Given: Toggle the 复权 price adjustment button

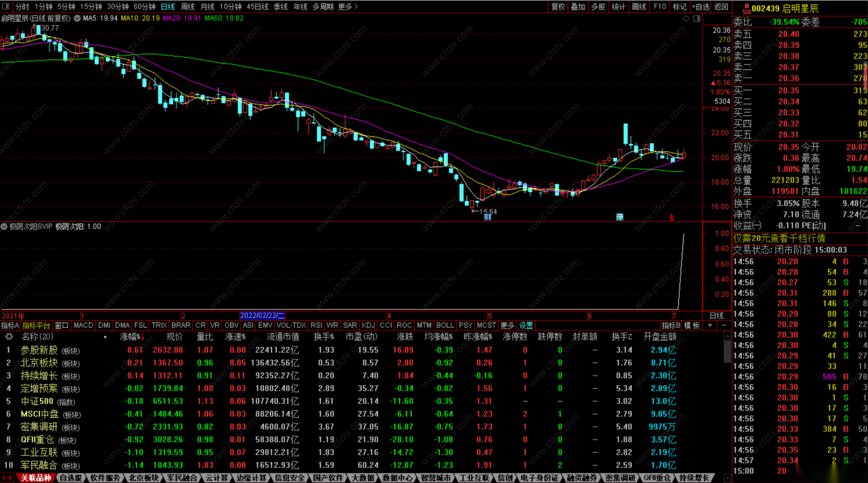Looking at the screenshot, I should (x=558, y=7).
